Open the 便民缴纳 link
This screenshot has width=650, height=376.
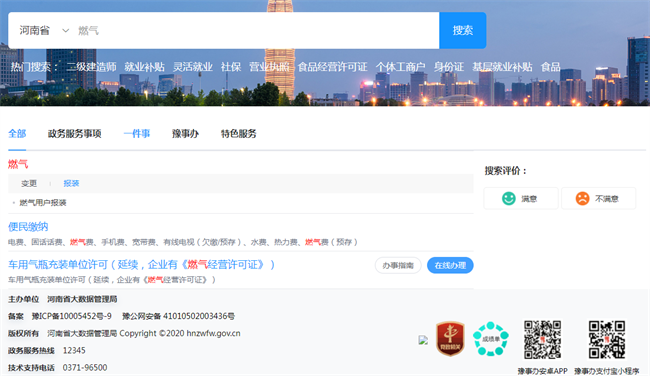point(28,227)
